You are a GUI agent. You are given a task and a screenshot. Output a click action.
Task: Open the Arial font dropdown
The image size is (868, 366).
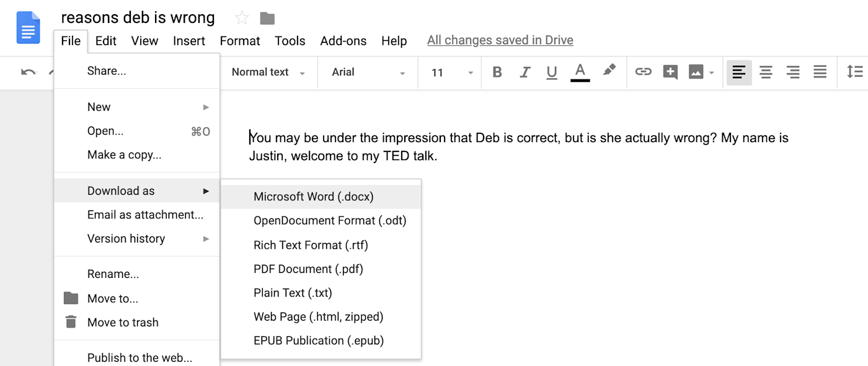click(368, 72)
